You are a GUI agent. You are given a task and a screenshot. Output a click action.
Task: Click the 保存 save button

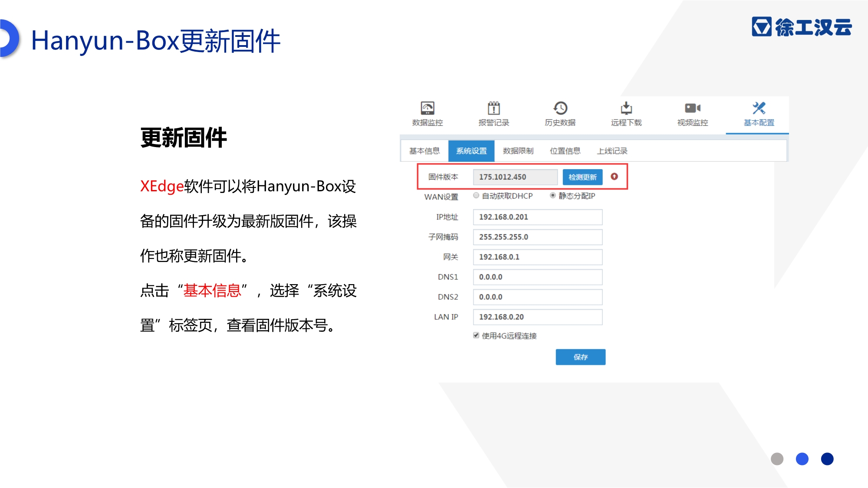coord(581,357)
